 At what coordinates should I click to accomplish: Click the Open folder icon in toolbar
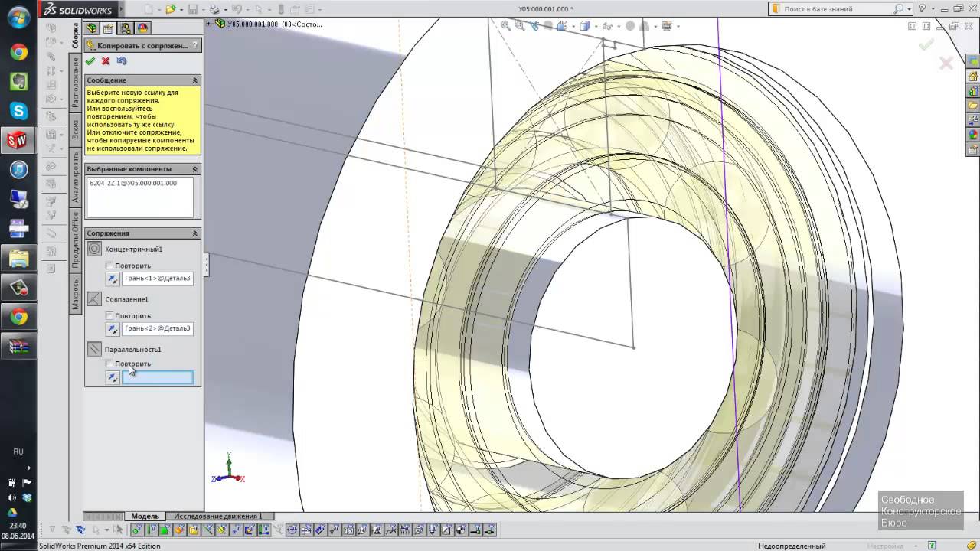pyautogui.click(x=171, y=9)
